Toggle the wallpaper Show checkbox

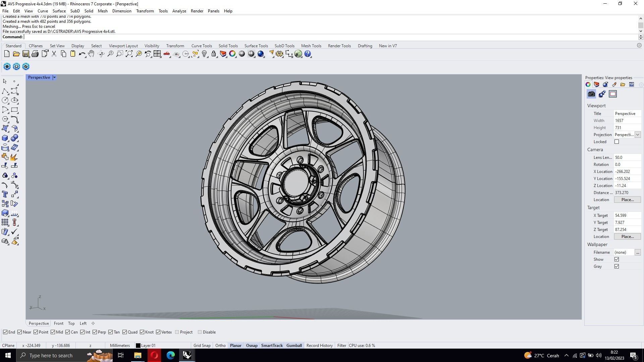point(616,259)
